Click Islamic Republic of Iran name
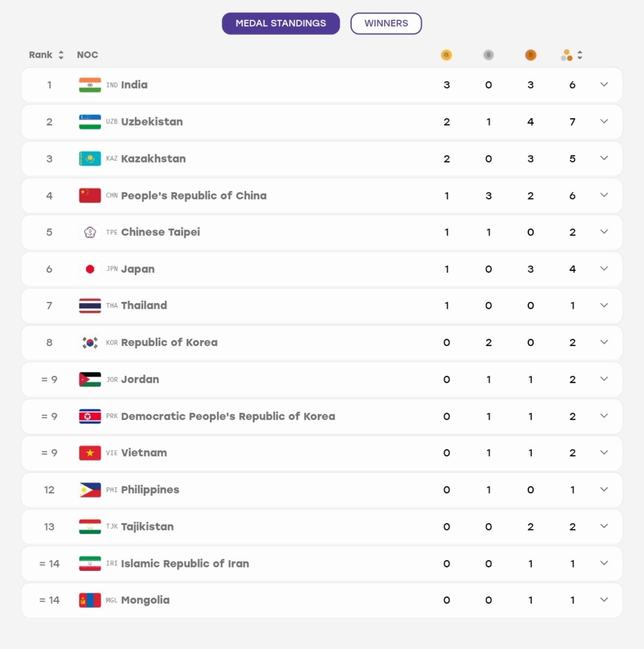644x649 pixels. pyautogui.click(x=185, y=563)
